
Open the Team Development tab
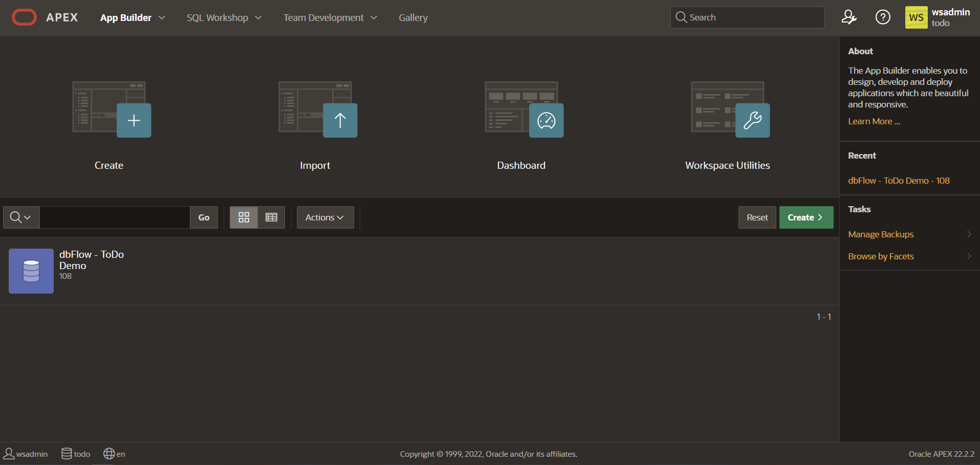[323, 17]
